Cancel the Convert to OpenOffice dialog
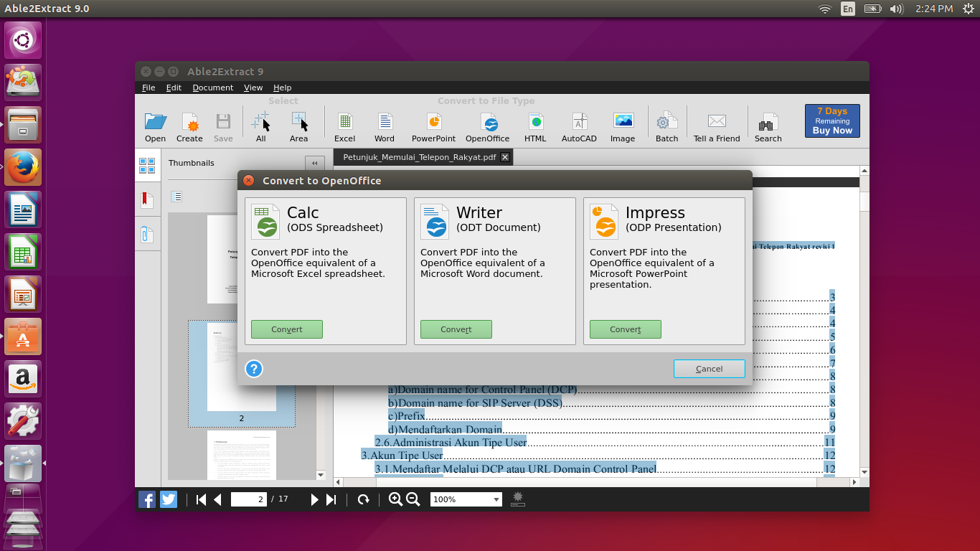 [710, 369]
